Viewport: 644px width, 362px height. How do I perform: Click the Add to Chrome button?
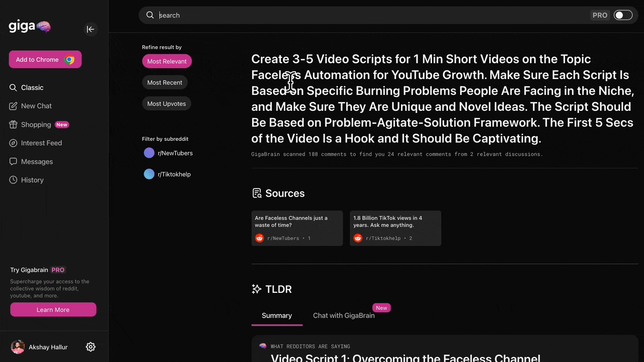45,60
